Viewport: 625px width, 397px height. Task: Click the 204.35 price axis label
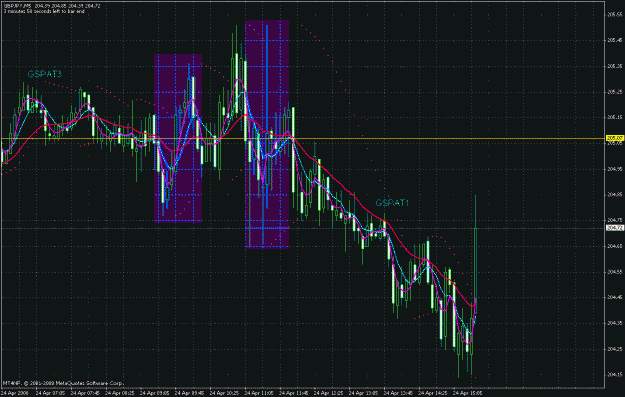(x=615, y=323)
